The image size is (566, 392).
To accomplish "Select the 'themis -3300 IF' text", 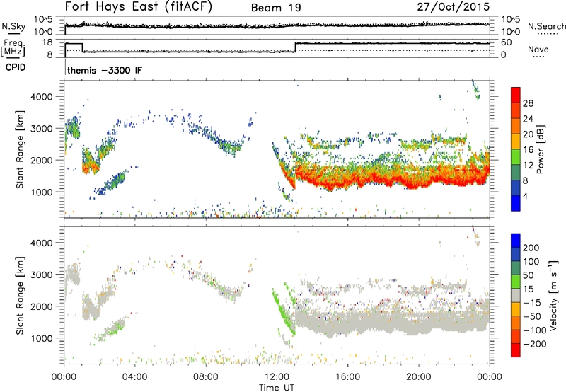I will [105, 70].
